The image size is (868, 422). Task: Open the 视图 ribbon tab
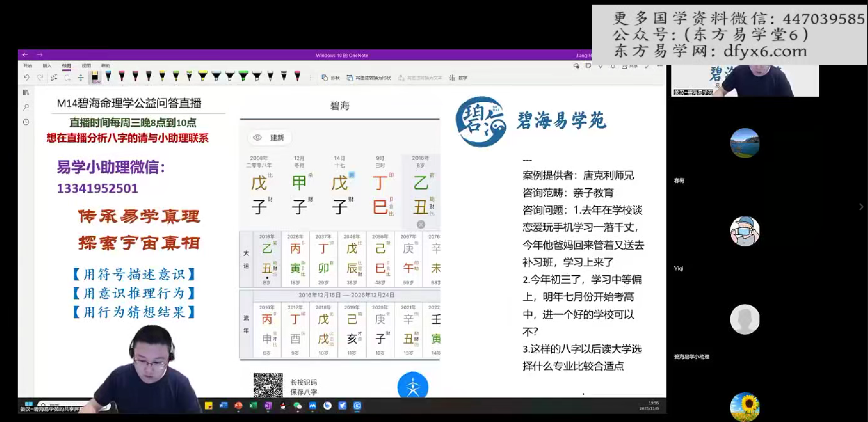click(x=86, y=66)
